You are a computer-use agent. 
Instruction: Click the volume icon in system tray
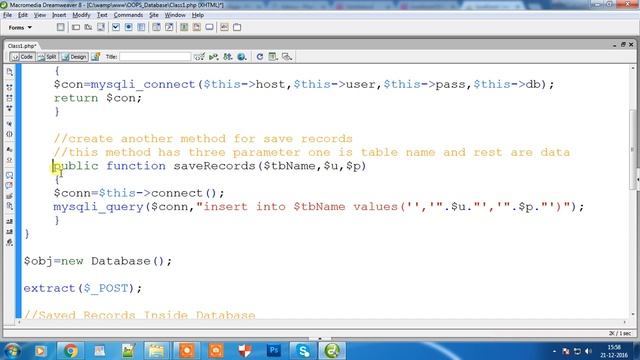(588, 351)
